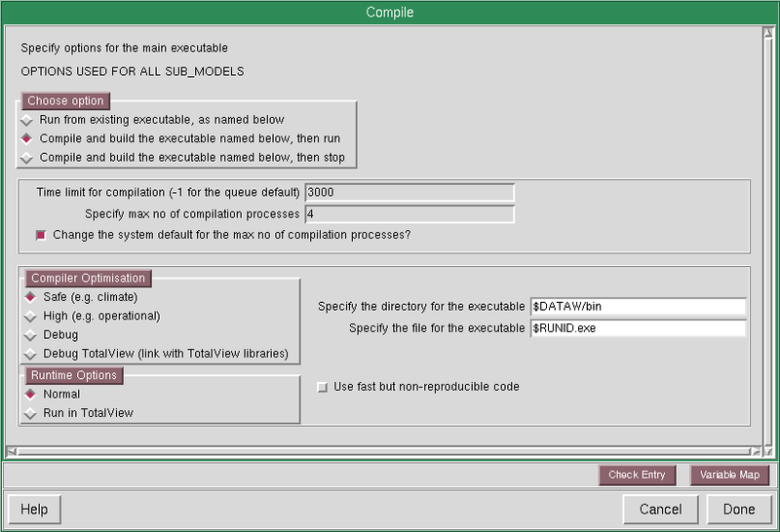Image resolution: width=780 pixels, height=532 pixels.
Task: Click the horizontal scrollbar right arrow
Action: [x=756, y=451]
